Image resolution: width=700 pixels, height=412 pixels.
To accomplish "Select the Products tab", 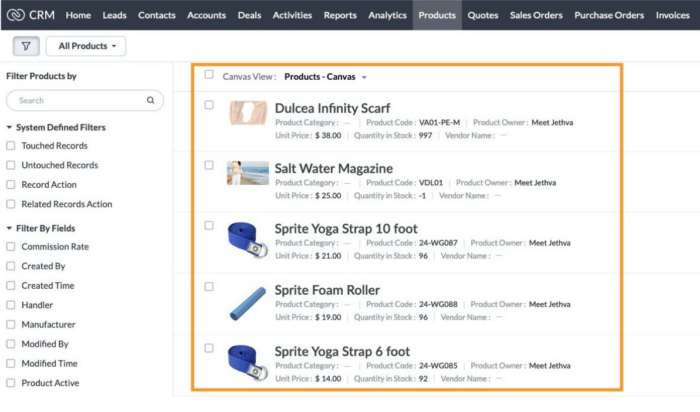I will pyautogui.click(x=437, y=15).
